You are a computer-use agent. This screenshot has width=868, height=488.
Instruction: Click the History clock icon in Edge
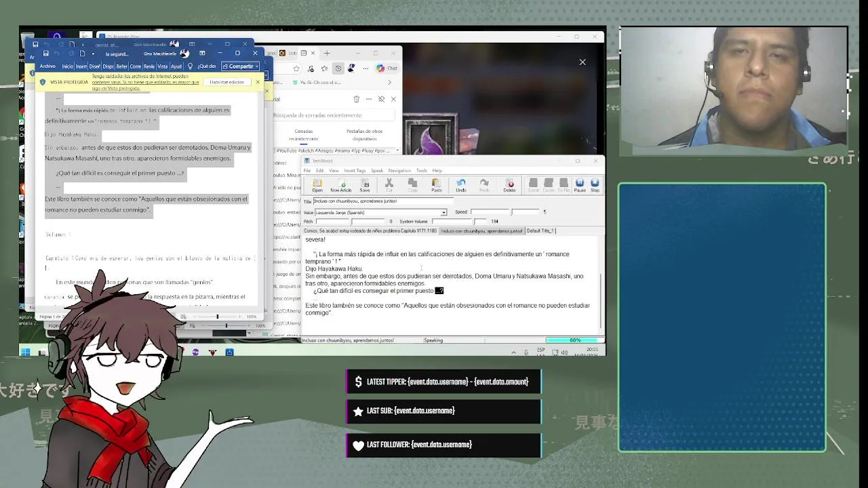point(338,68)
